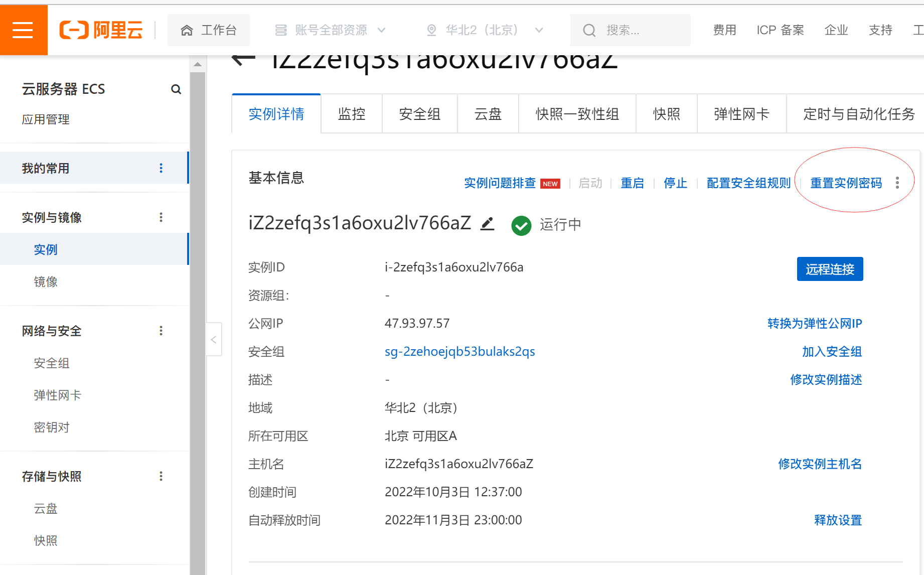Open the 支持 menu
The width and height of the screenshot is (924, 575).
coord(880,30)
